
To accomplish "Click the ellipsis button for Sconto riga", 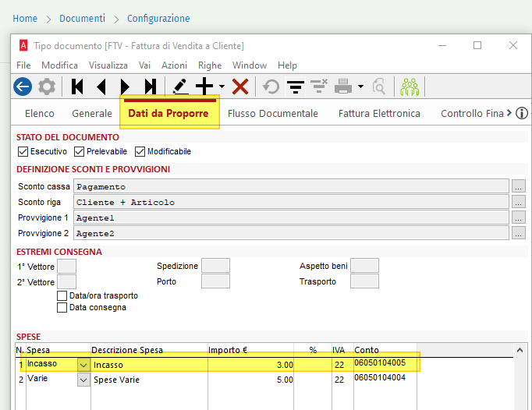I will (519, 202).
